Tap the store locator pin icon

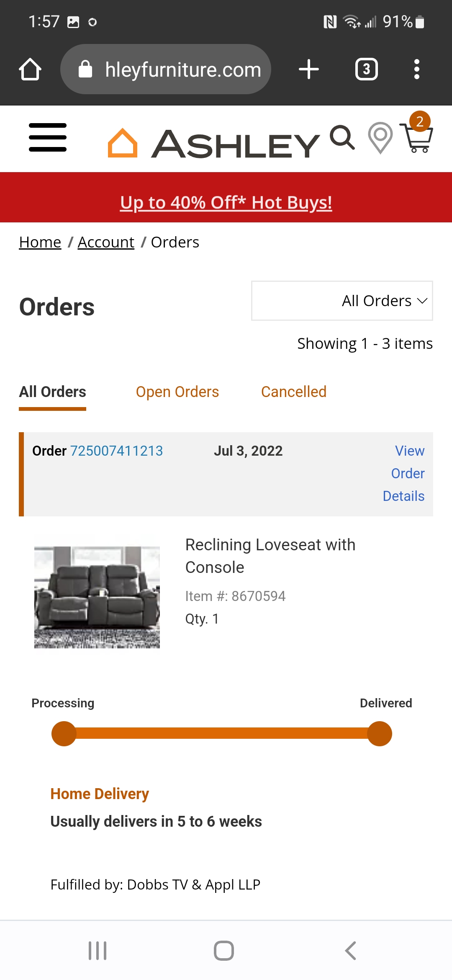pos(380,137)
